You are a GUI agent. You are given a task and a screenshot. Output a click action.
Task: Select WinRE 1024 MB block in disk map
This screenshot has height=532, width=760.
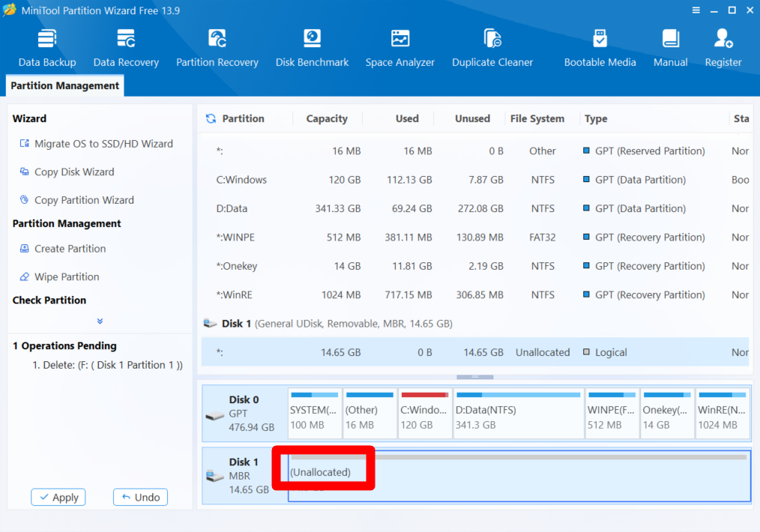tap(723, 414)
